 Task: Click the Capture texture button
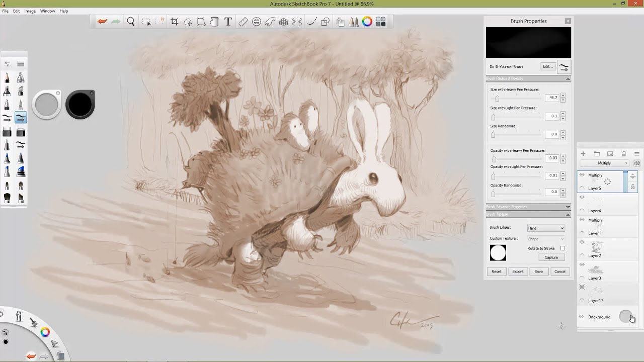click(551, 257)
